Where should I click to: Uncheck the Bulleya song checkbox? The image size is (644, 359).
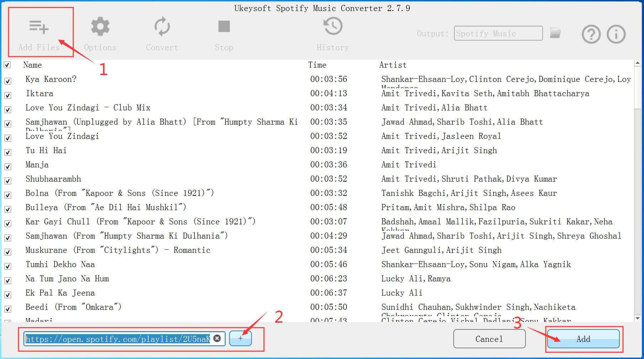pos(7,209)
